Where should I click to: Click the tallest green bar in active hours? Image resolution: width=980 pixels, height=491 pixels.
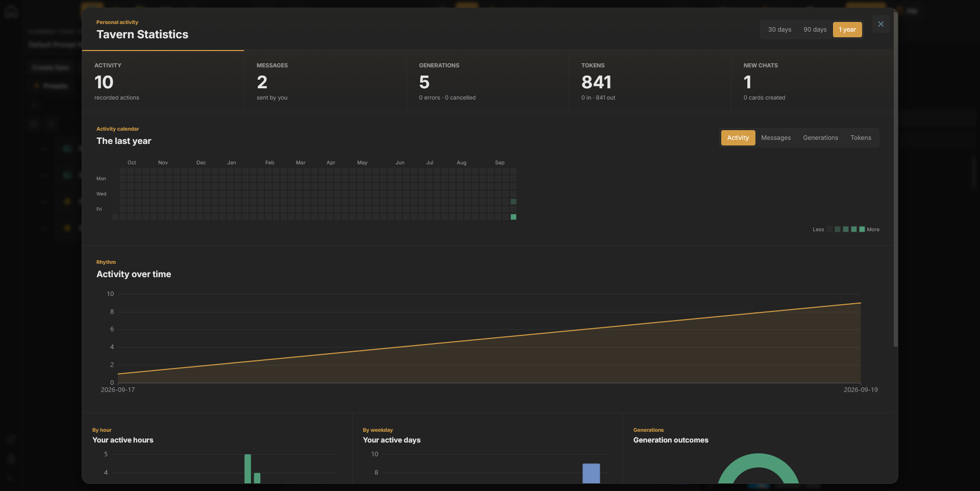[x=248, y=469]
